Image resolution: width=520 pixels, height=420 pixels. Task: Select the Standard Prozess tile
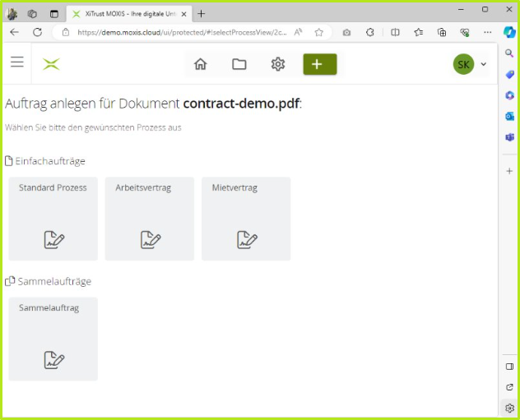53,219
